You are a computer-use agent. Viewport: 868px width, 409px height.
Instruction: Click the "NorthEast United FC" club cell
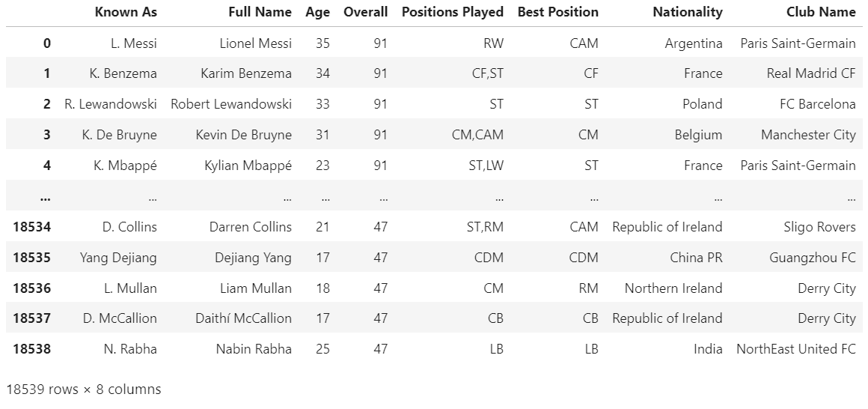coord(795,349)
